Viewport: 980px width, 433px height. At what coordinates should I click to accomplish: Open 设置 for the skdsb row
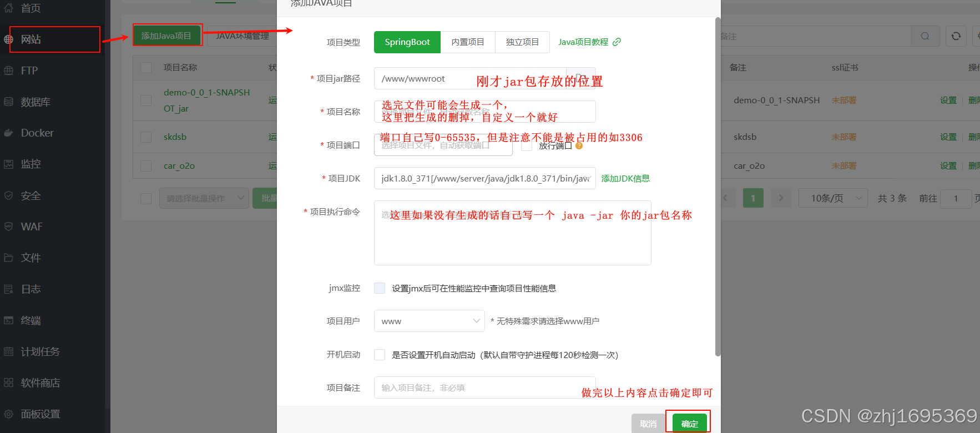948,137
